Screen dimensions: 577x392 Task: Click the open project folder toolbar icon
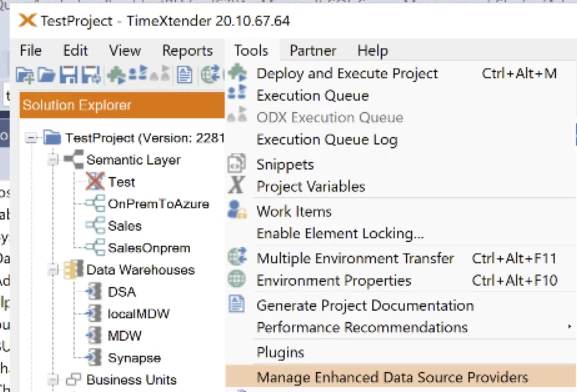pos(46,75)
